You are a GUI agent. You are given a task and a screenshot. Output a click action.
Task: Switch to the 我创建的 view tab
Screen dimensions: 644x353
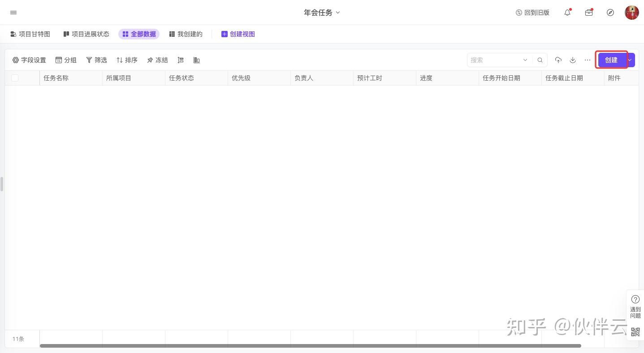[x=186, y=34]
